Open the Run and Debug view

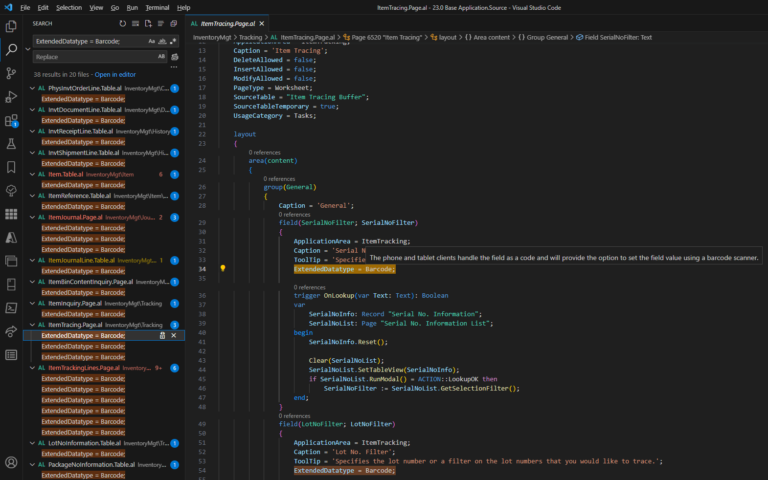(x=11, y=97)
